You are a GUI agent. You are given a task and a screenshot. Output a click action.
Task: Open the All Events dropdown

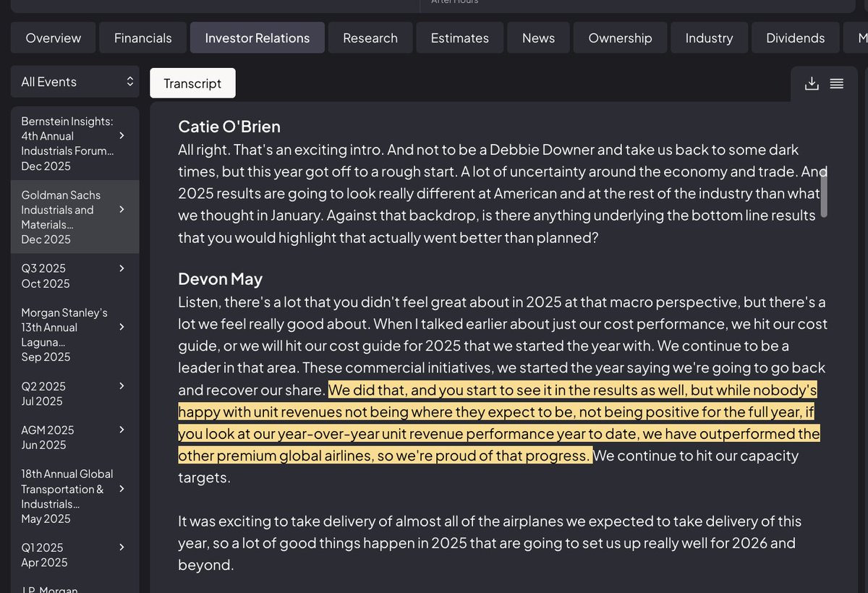75,82
